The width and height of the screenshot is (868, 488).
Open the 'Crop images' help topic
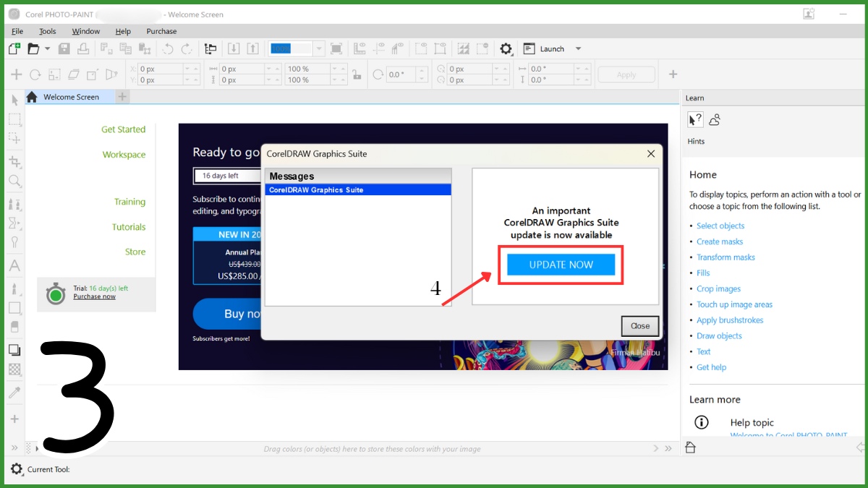(x=718, y=288)
